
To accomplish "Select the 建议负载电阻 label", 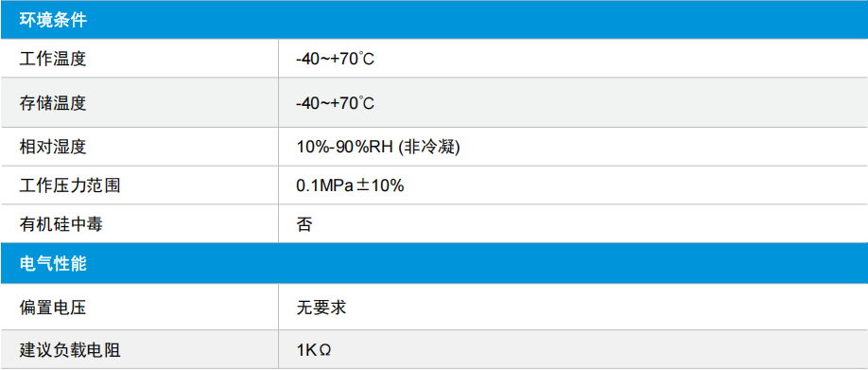I will pyautogui.click(x=70, y=350).
